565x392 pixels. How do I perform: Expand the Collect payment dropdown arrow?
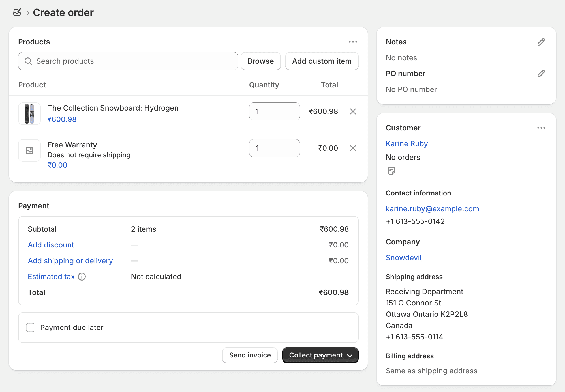tap(350, 356)
